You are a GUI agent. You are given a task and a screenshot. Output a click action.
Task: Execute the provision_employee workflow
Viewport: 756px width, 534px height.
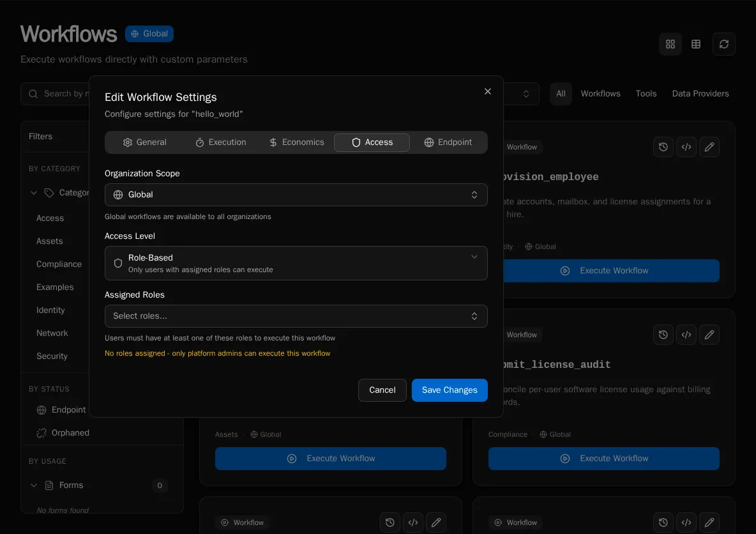click(611, 271)
